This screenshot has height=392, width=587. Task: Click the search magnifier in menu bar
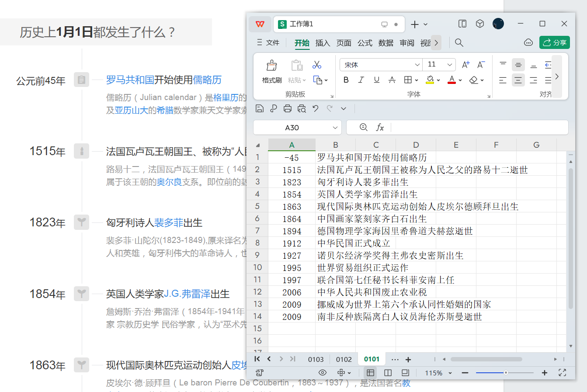[459, 42]
